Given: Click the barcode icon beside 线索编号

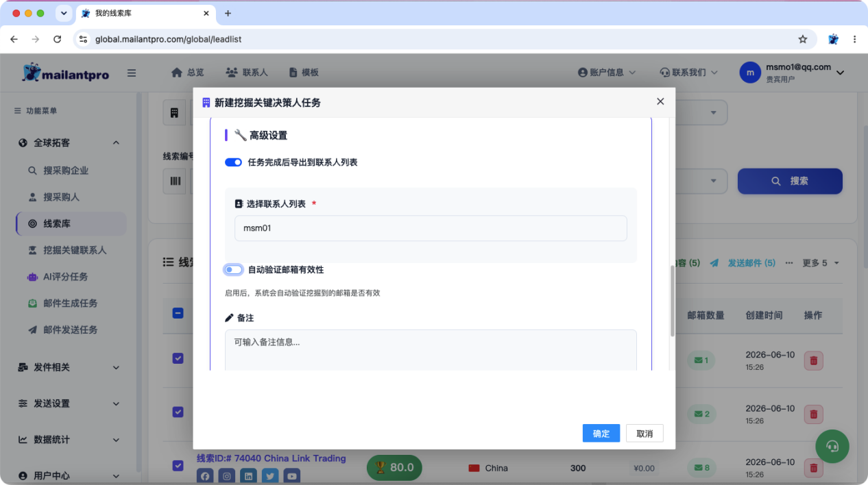Looking at the screenshot, I should click(x=175, y=181).
